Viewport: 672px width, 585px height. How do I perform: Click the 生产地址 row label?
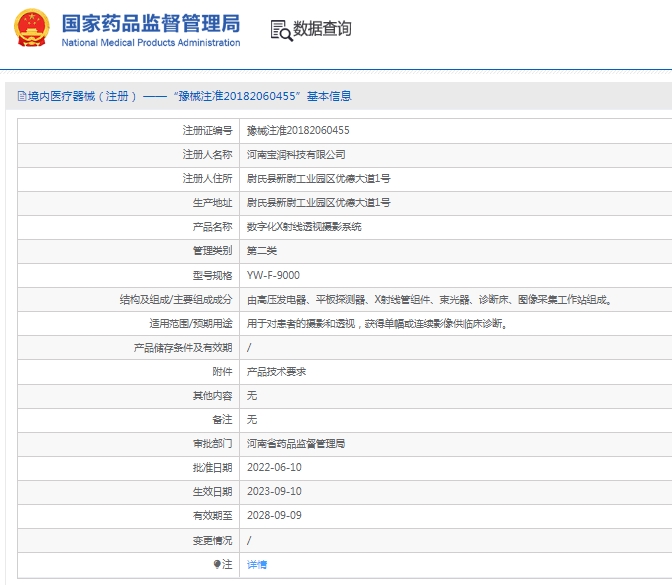[213, 203]
